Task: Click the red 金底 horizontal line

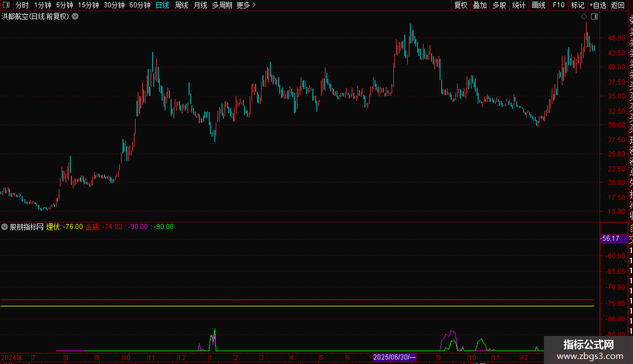Action: click(x=297, y=300)
